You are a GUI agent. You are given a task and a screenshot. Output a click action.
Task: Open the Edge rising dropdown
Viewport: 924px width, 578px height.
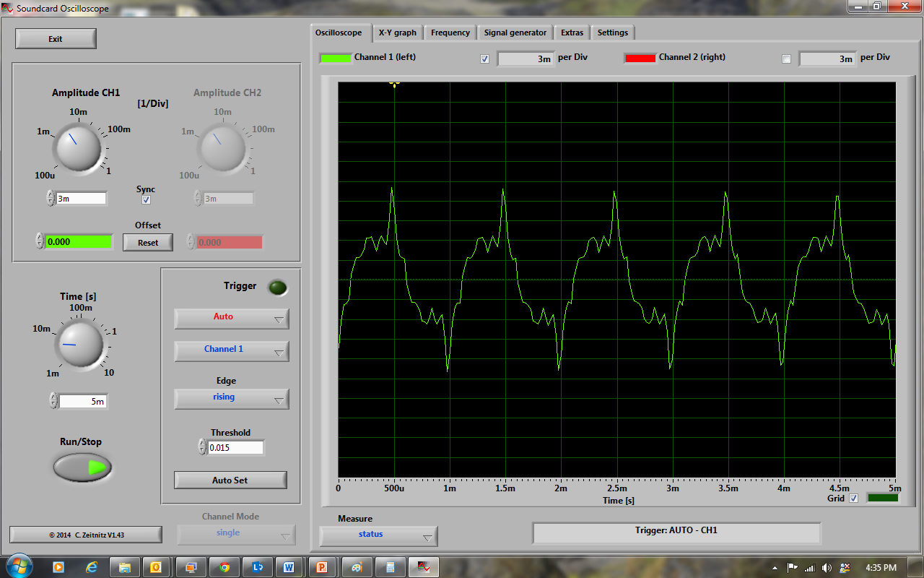pyautogui.click(x=231, y=398)
